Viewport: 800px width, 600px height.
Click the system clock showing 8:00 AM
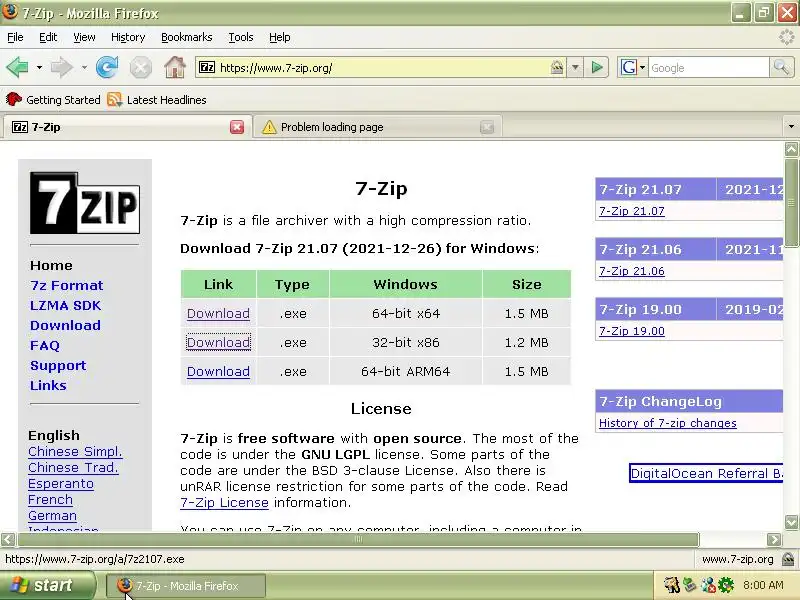coord(763,585)
